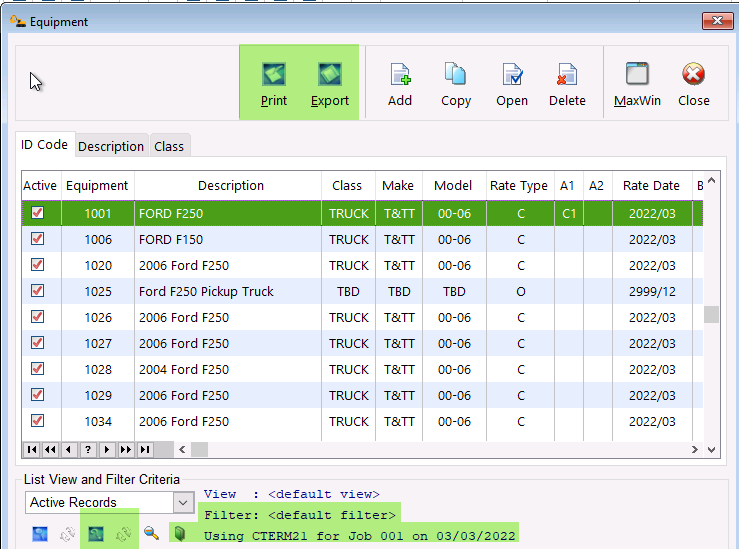Sort by the Equipment column header
Image resolution: width=739 pixels, height=549 pixels.
[x=97, y=186]
